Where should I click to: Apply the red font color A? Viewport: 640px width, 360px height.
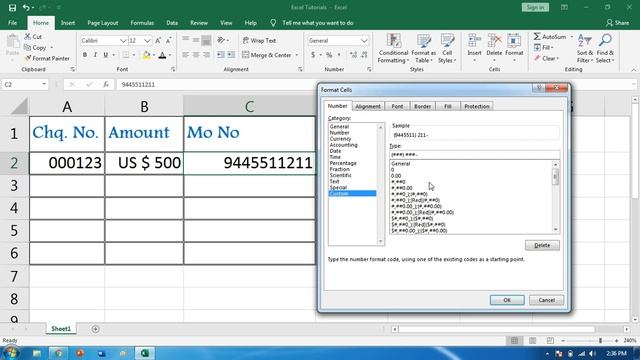click(162, 55)
